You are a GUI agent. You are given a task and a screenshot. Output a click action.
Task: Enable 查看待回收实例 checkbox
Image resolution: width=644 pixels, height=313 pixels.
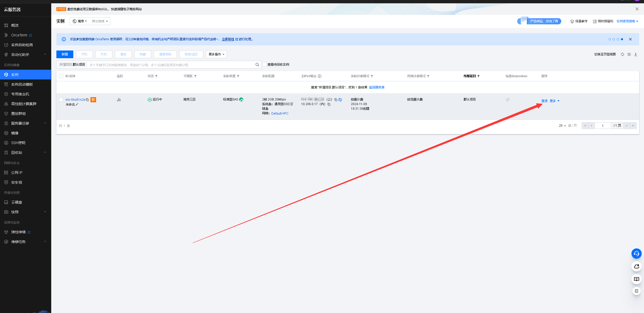[264, 65]
